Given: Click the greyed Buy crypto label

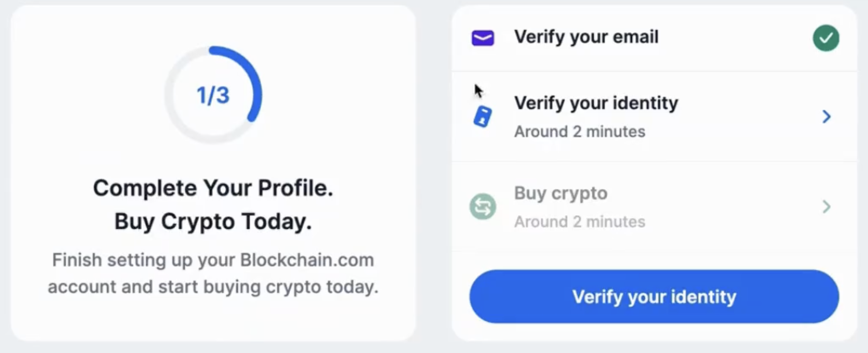Looking at the screenshot, I should pos(560,193).
